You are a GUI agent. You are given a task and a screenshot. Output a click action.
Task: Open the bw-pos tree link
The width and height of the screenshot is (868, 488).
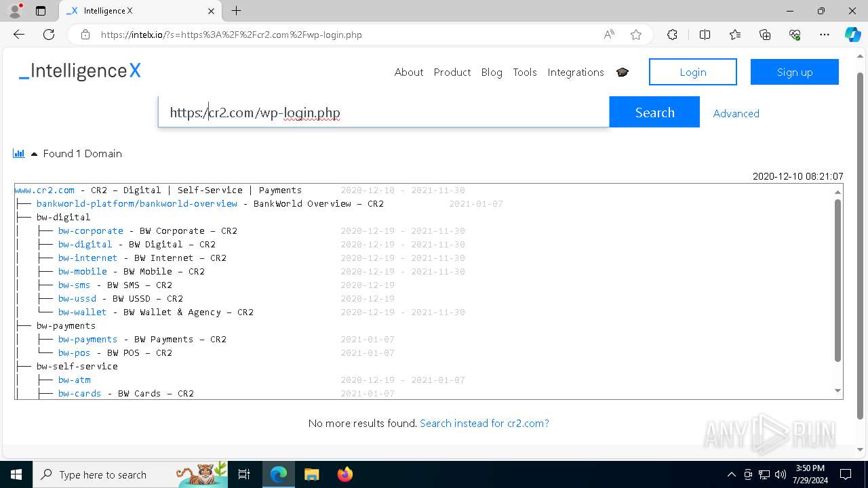[75, 353]
